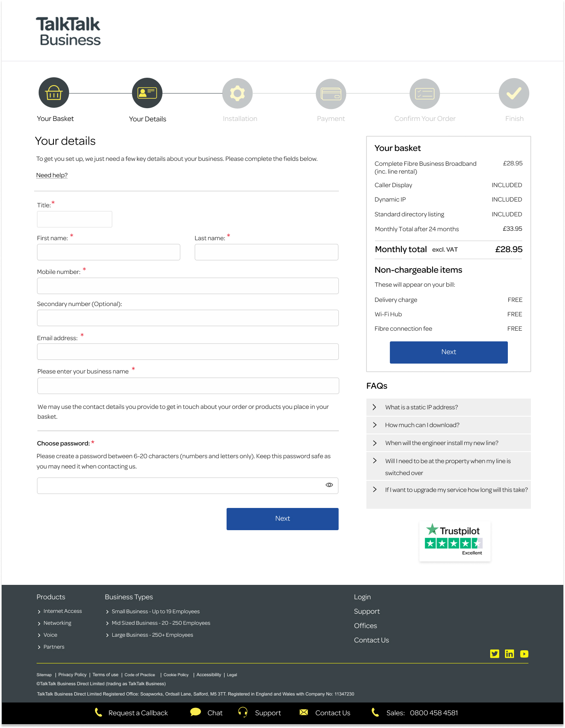Select the Installation gear step icon
Image resolution: width=565 pixels, height=728 pixels.
[237, 93]
